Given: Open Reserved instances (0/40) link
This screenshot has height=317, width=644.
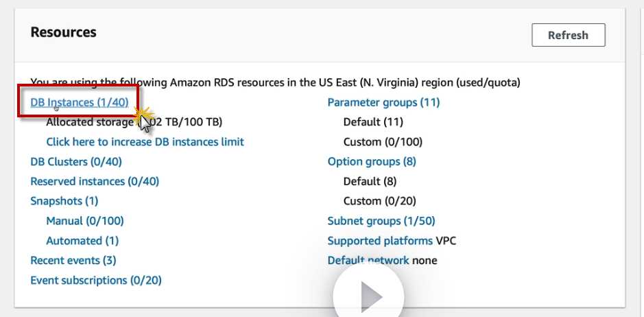Looking at the screenshot, I should point(95,182).
